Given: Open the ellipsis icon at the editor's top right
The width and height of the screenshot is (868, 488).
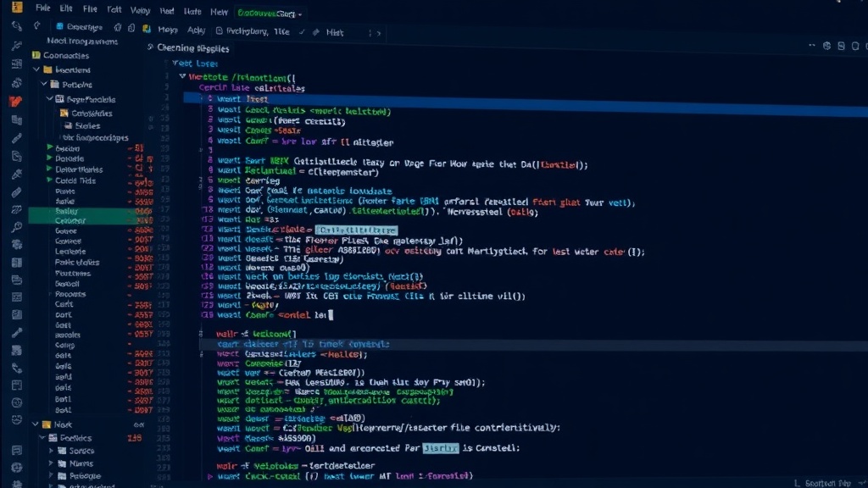Looking at the screenshot, I should [x=811, y=46].
